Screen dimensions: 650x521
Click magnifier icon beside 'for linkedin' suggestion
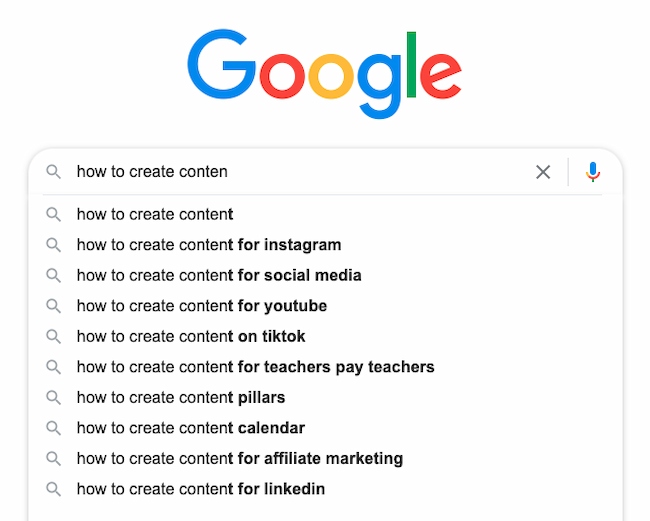pos(54,489)
